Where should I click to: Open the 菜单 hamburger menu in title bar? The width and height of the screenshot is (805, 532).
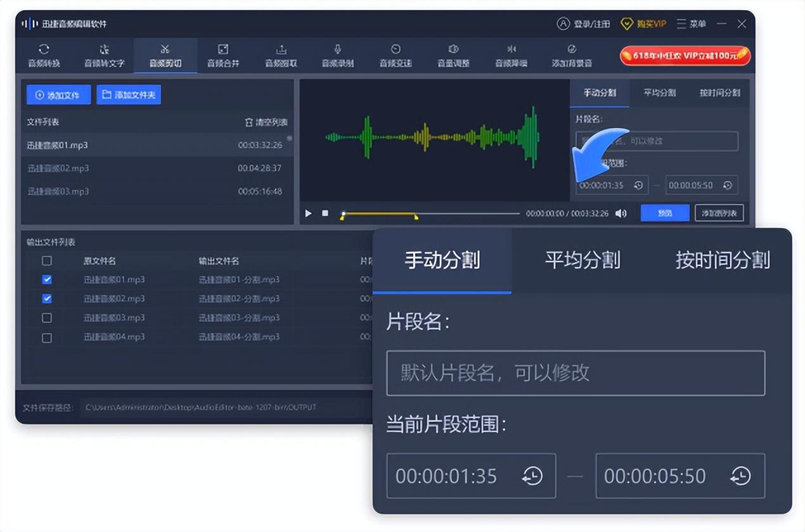pos(691,23)
